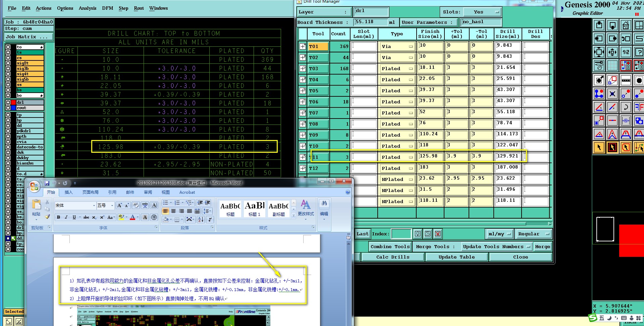Click the Calc Drills button
The height and width of the screenshot is (326, 644).
coord(393,257)
